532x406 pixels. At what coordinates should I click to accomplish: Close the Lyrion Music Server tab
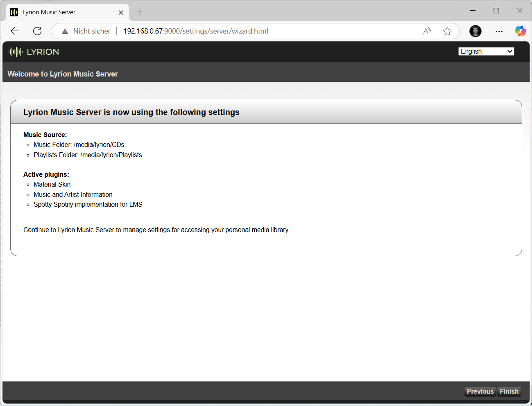tap(121, 12)
